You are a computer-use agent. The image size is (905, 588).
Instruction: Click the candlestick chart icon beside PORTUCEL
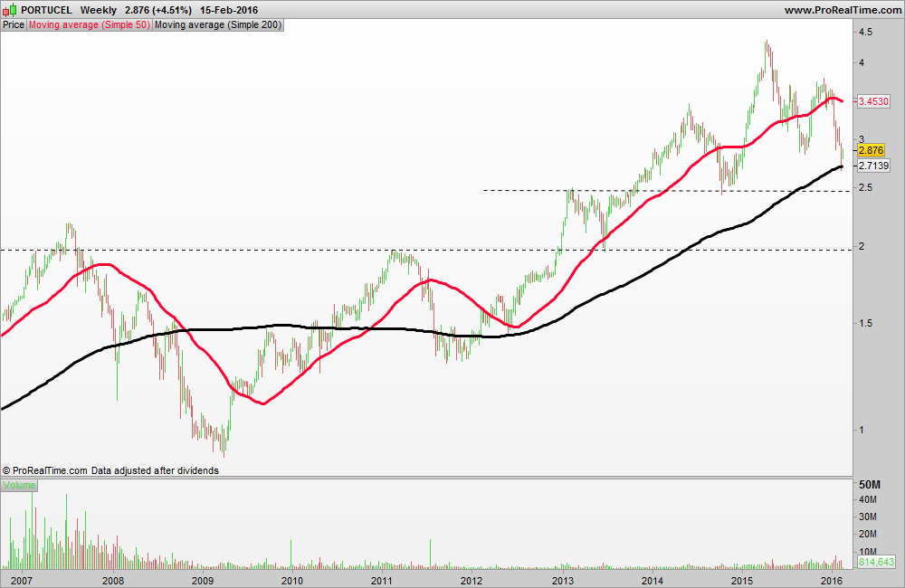(x=10, y=10)
